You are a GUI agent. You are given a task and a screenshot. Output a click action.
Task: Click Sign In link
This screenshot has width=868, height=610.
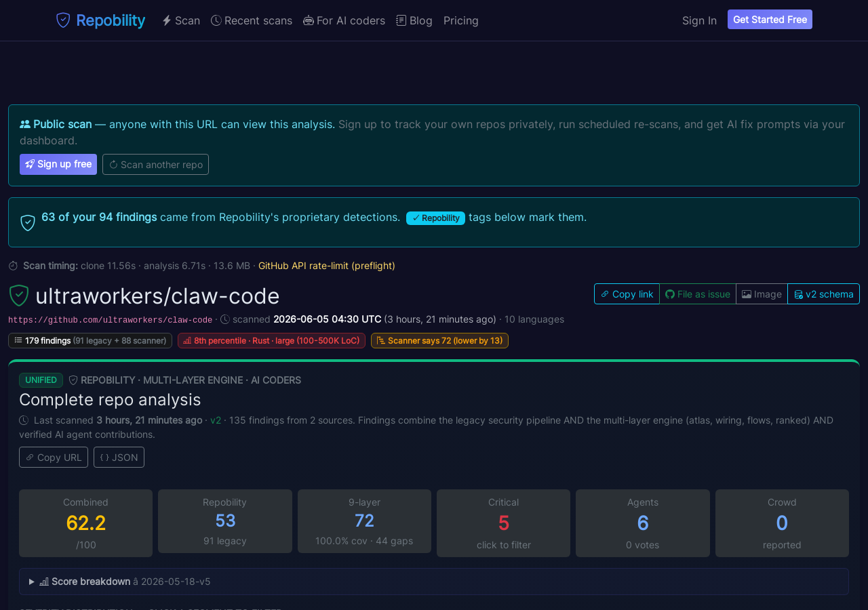699,20
